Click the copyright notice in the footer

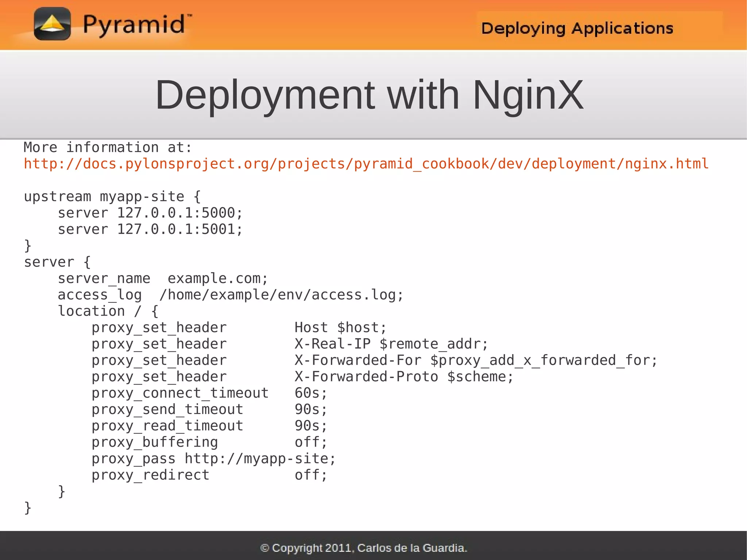[x=364, y=548]
